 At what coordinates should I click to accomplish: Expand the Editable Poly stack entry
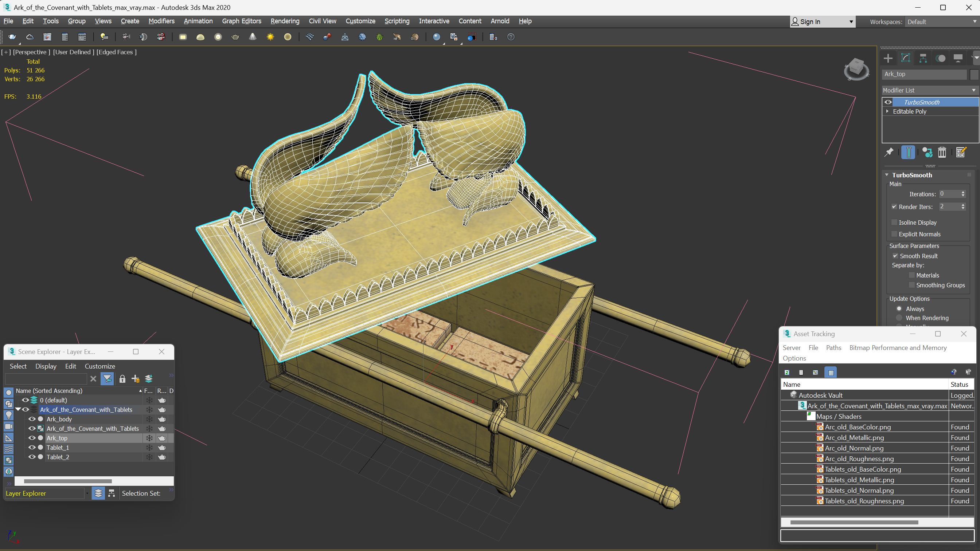[887, 111]
